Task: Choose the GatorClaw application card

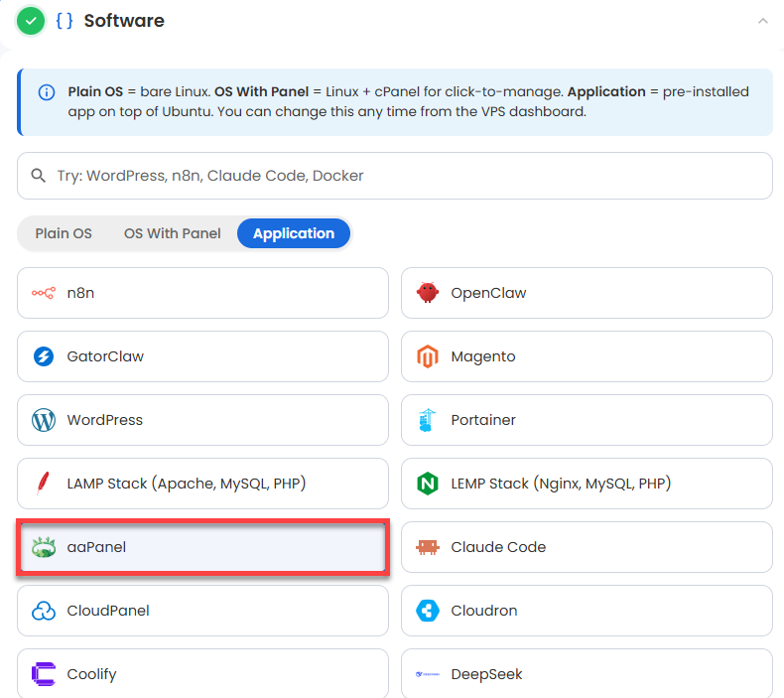Action: point(203,356)
